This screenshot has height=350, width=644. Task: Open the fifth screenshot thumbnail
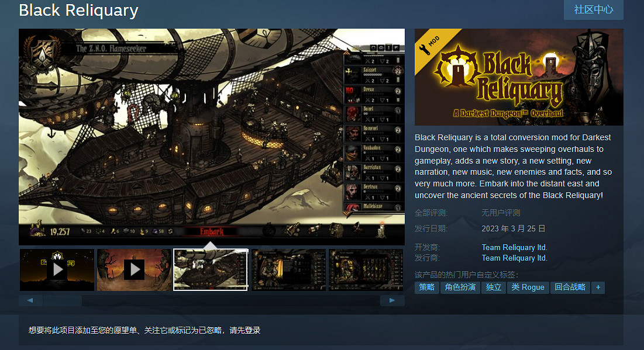[366, 269]
